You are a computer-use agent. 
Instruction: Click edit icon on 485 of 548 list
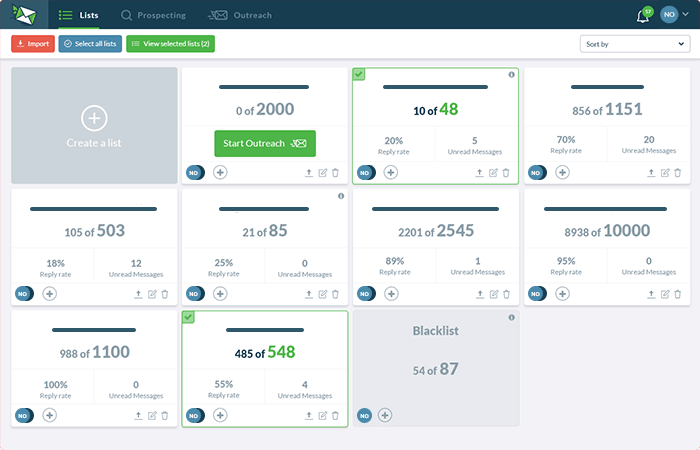coord(323,415)
